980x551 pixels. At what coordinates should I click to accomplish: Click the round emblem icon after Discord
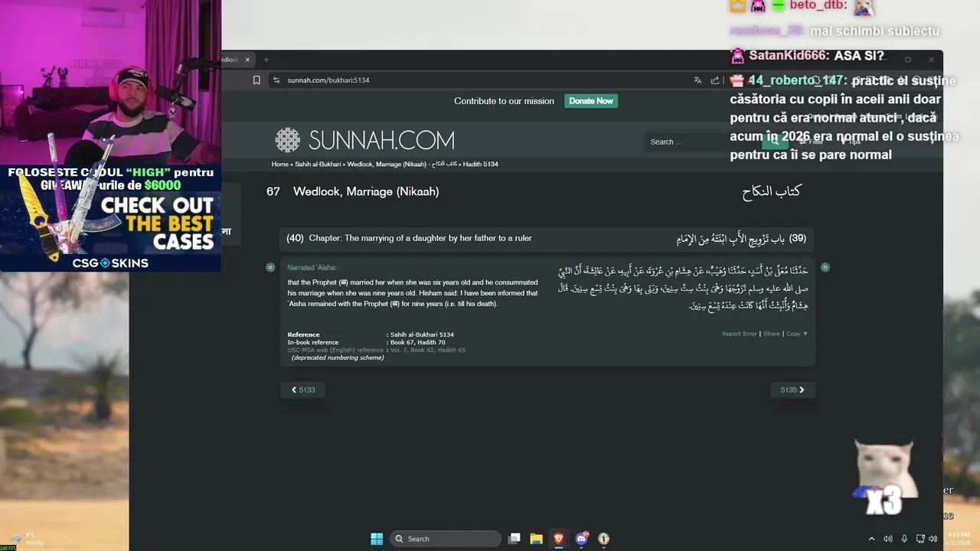coord(604,539)
